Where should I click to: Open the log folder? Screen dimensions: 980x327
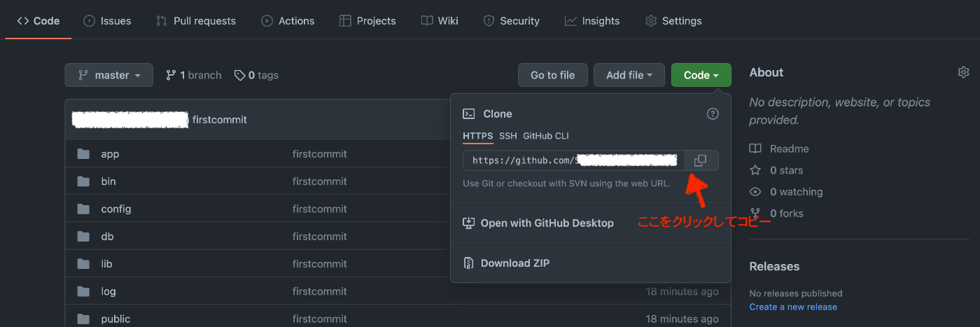coord(108,291)
